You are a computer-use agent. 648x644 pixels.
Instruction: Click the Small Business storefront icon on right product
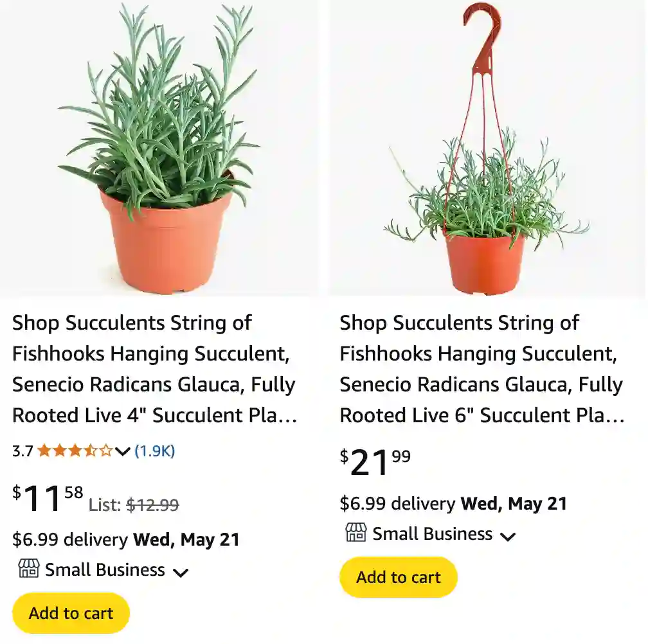(x=355, y=533)
